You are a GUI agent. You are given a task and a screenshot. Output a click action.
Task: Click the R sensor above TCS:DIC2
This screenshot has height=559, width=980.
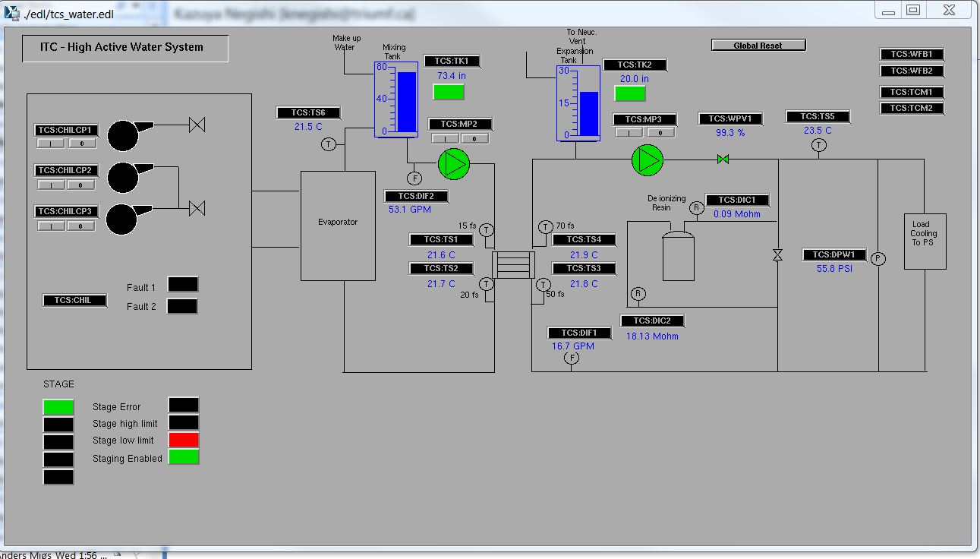click(x=638, y=294)
